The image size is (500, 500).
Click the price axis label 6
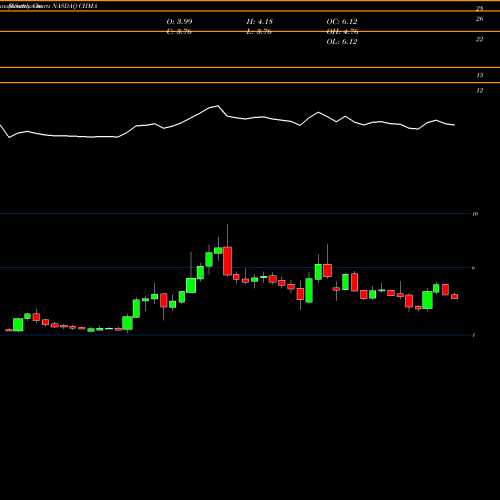(474, 268)
